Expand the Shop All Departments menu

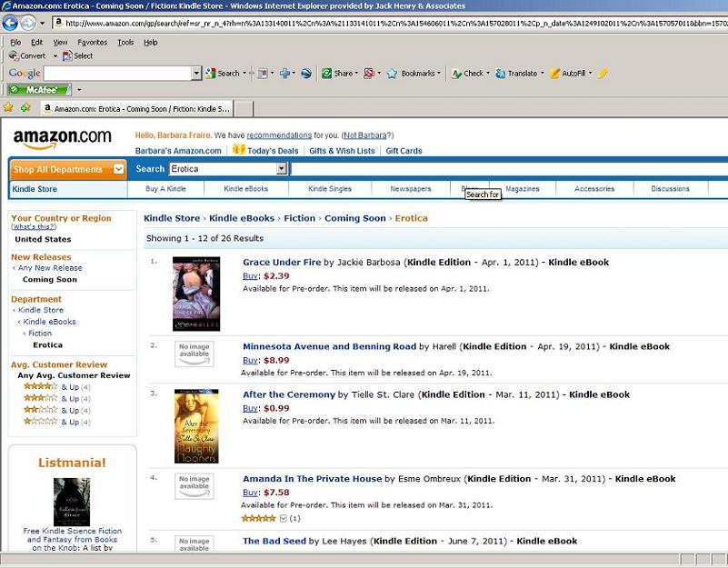pyautogui.click(x=68, y=170)
